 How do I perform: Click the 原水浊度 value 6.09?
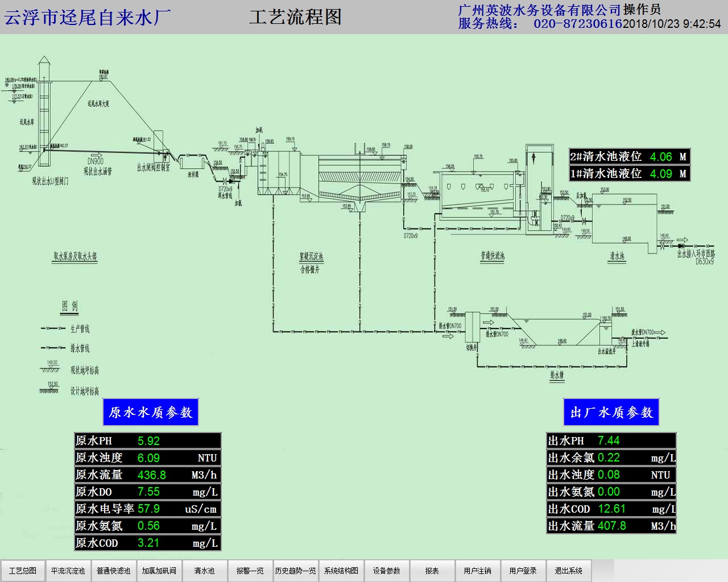pyautogui.click(x=148, y=458)
